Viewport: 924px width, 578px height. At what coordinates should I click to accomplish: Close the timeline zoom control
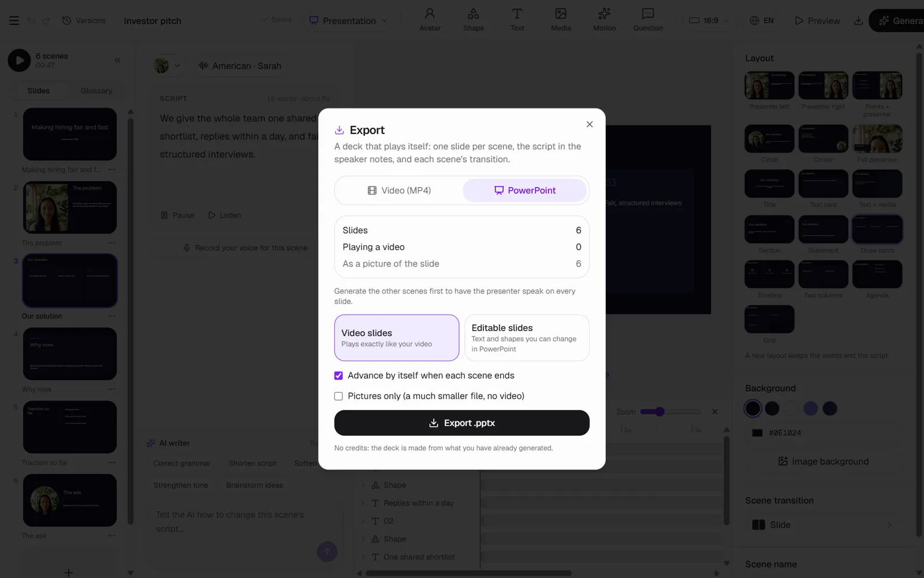(x=715, y=412)
